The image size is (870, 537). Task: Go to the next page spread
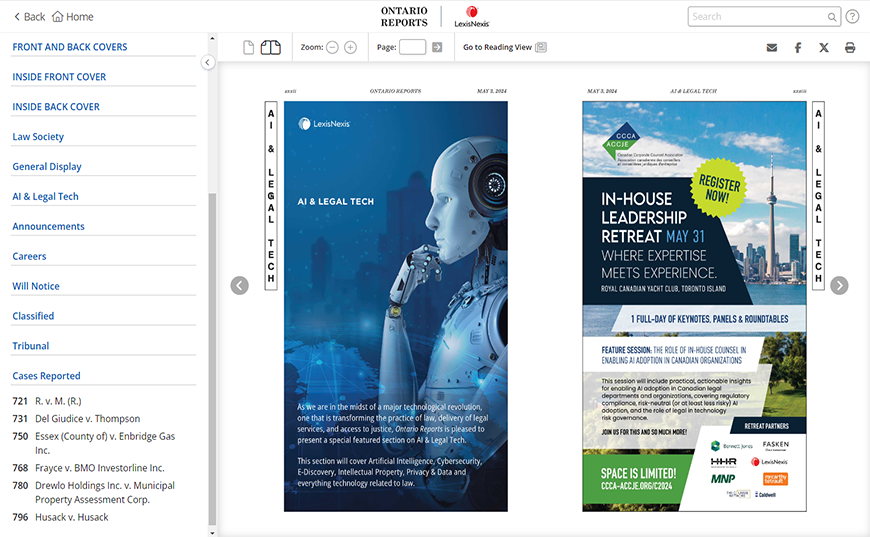839,286
